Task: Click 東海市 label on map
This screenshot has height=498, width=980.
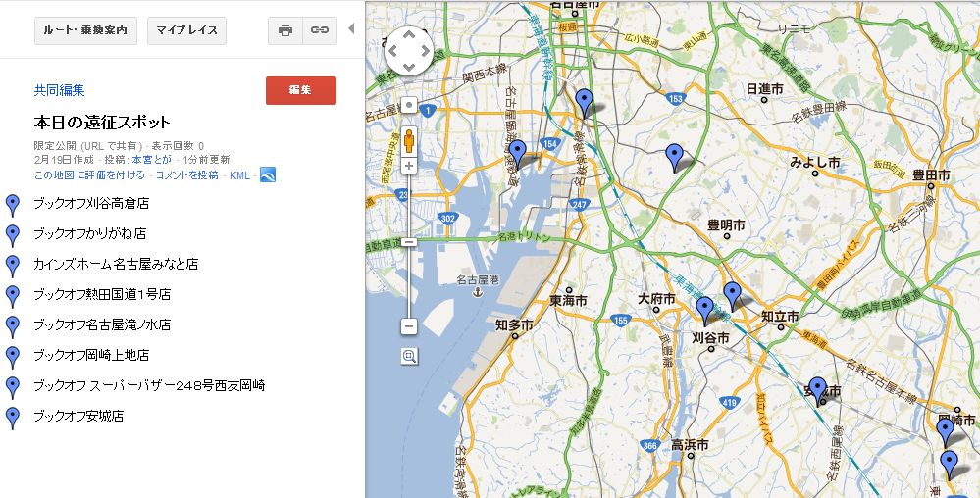Action: point(568,301)
